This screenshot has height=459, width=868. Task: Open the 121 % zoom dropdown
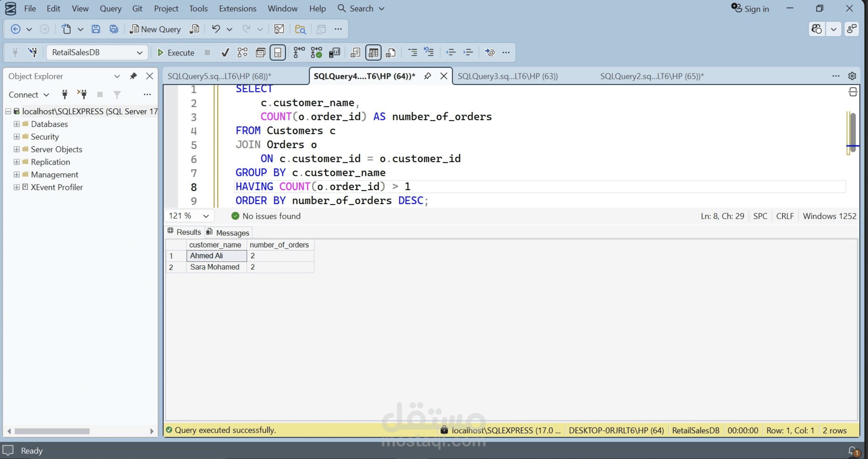[206, 216]
